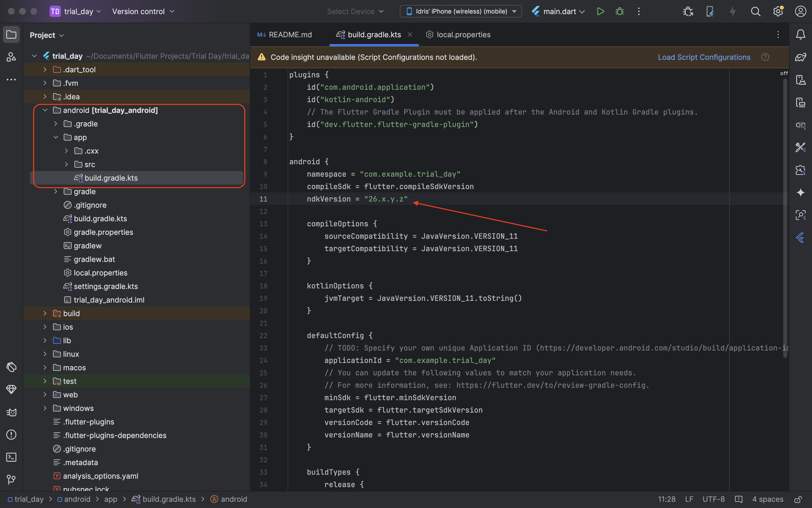Viewport: 812px width, 508px height.
Task: Expand the ios folder
Action: coord(45,327)
